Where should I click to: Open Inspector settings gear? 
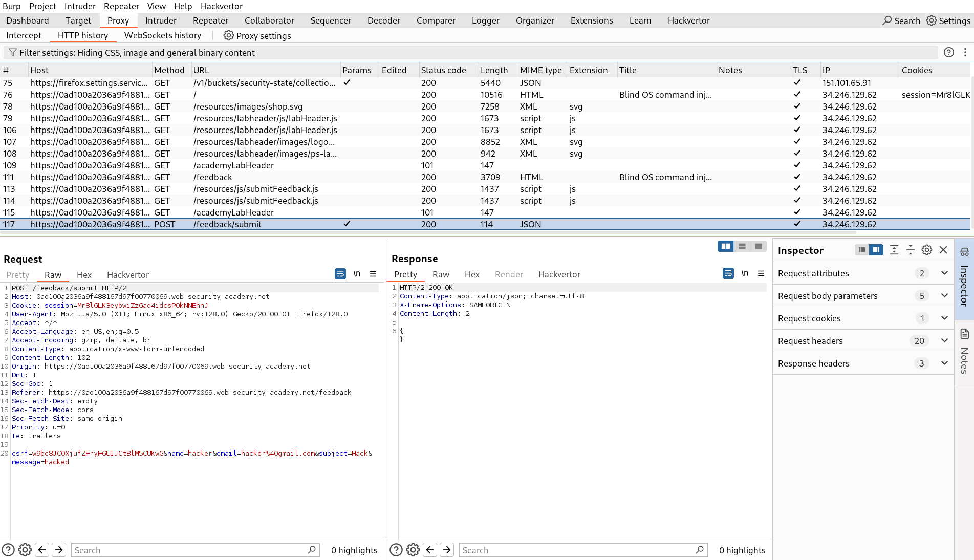927,250
